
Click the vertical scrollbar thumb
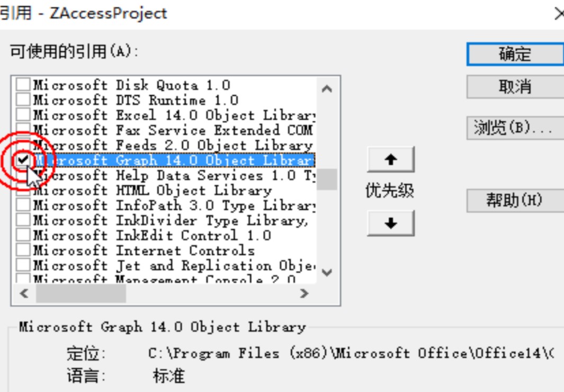click(327, 179)
